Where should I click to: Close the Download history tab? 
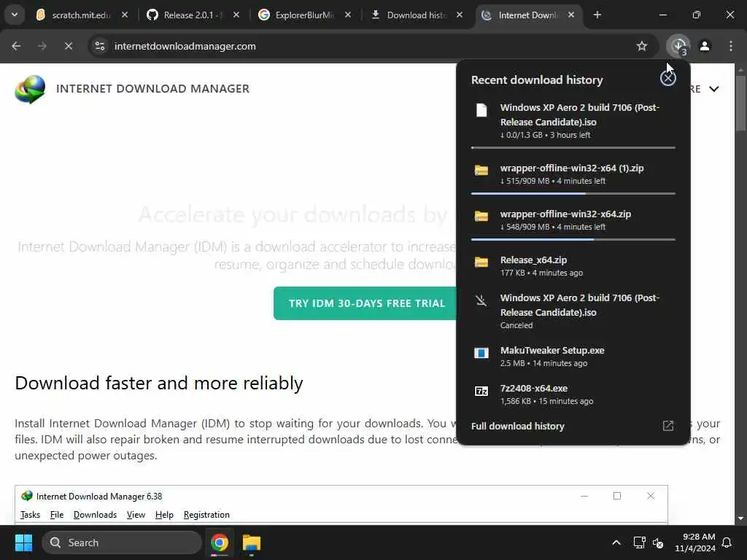pos(460,15)
